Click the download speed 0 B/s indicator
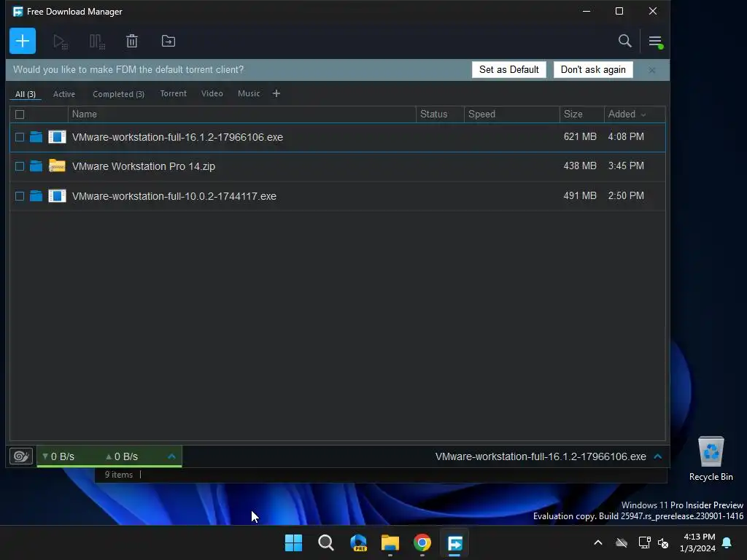747x560 pixels. 58,456
